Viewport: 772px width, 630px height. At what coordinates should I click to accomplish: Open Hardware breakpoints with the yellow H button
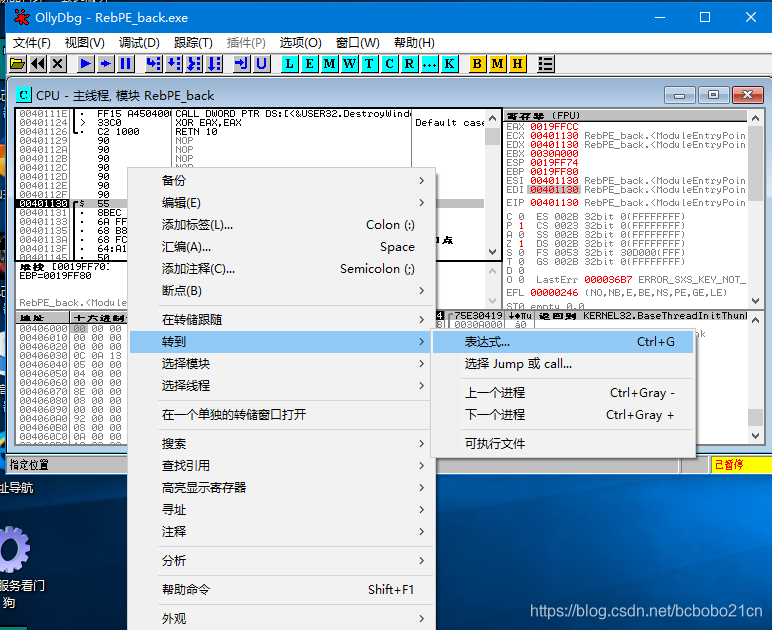(517, 64)
